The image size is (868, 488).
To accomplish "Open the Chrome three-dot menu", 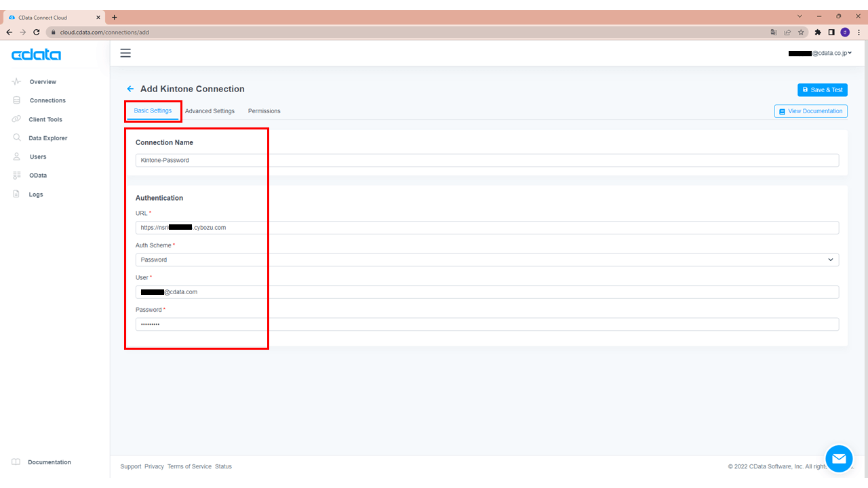I will (859, 32).
